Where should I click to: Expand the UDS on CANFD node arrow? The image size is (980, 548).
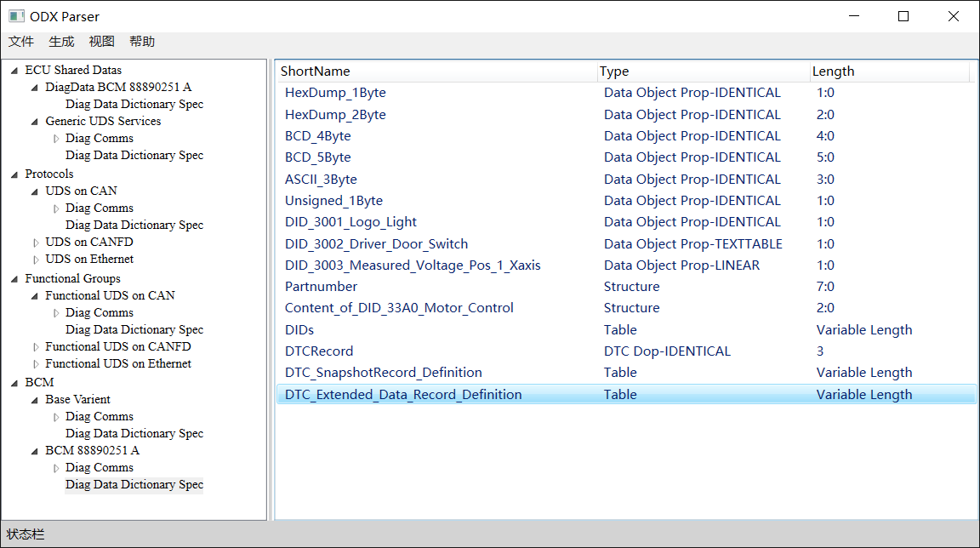pyautogui.click(x=36, y=243)
